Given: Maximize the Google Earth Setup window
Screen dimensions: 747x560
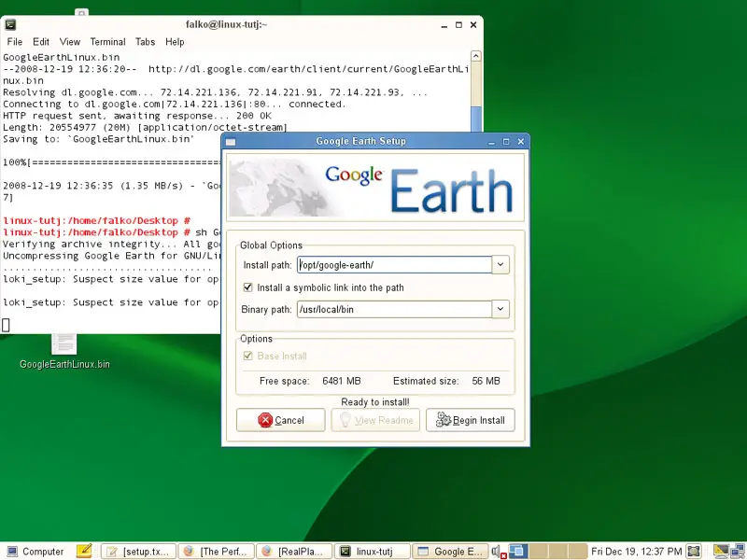Looking at the screenshot, I should coord(506,142).
